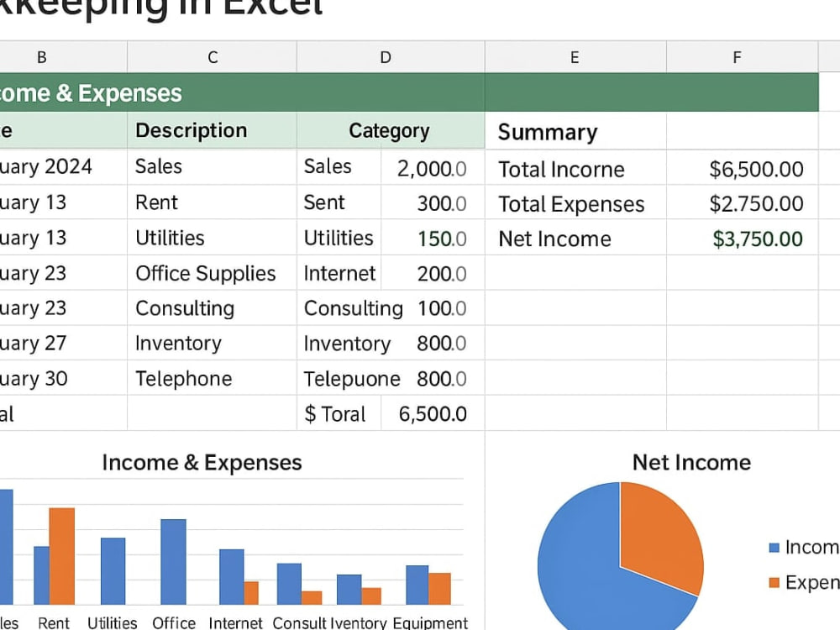Select the Internet category cell
840x630 pixels.
339,273
